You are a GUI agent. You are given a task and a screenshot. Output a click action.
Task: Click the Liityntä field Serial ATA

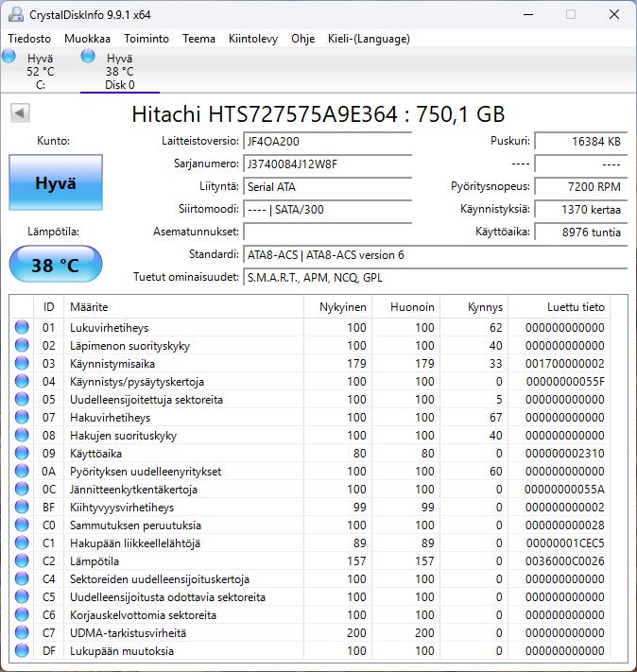[x=328, y=186]
